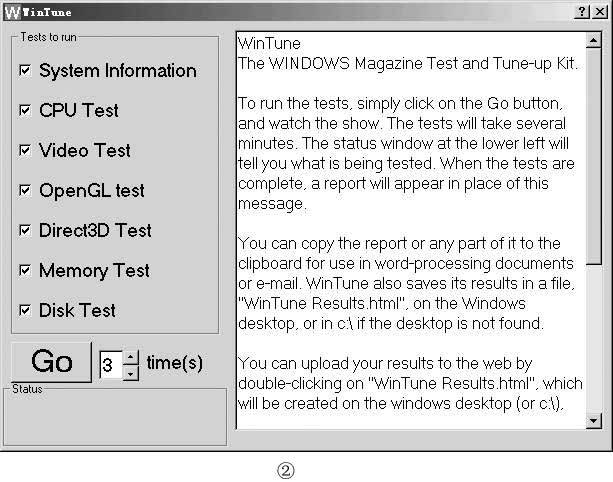Screen dimensions: 613x482
Task: Disable the Video Test option
Action: click(x=25, y=151)
